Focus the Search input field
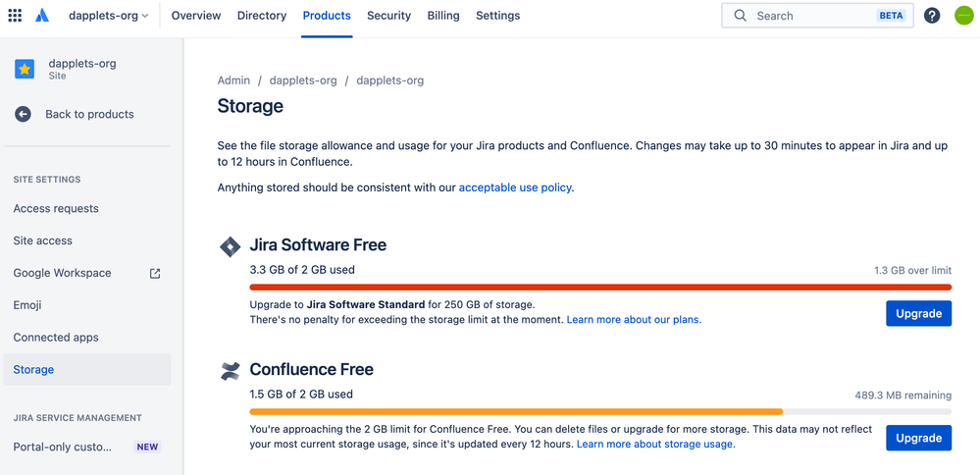Image resolution: width=980 pixels, height=475 pixels. [817, 16]
